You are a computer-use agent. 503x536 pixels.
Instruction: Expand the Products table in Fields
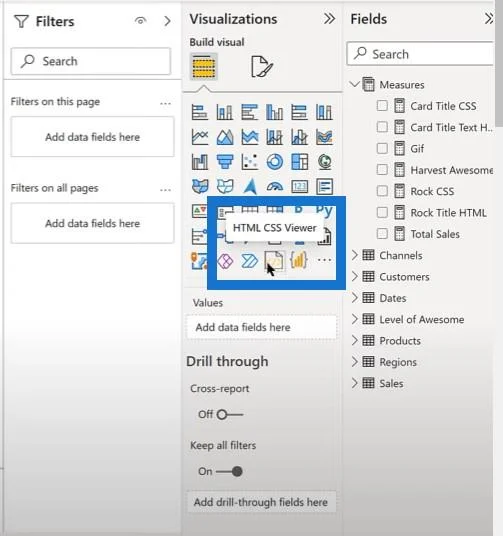point(355,340)
